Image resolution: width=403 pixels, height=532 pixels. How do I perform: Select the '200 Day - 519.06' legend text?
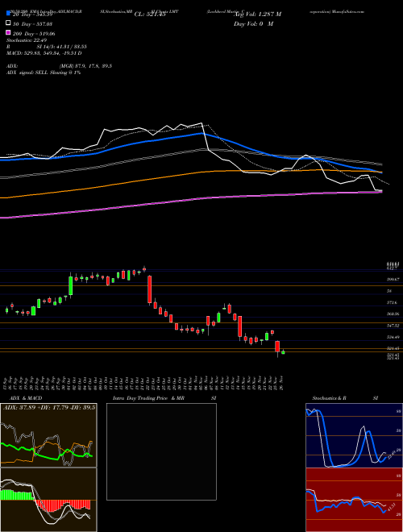click(34, 34)
